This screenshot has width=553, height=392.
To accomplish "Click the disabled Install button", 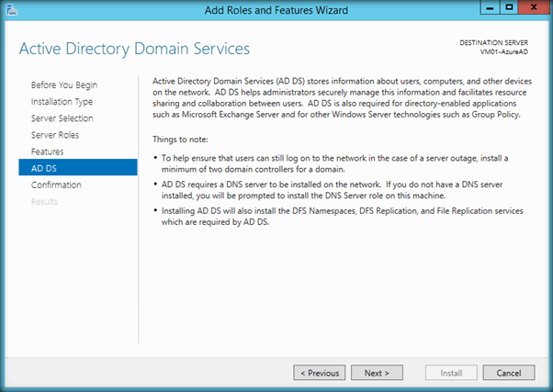I will pyautogui.click(x=451, y=373).
